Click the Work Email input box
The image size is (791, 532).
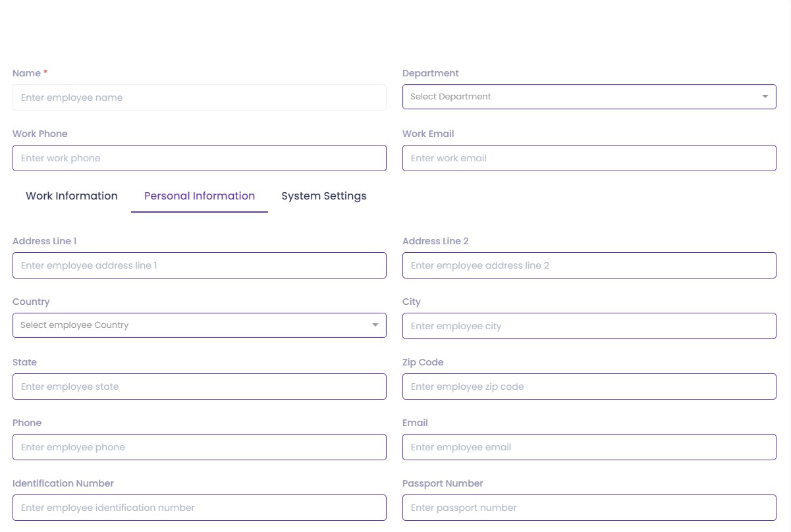[589, 158]
